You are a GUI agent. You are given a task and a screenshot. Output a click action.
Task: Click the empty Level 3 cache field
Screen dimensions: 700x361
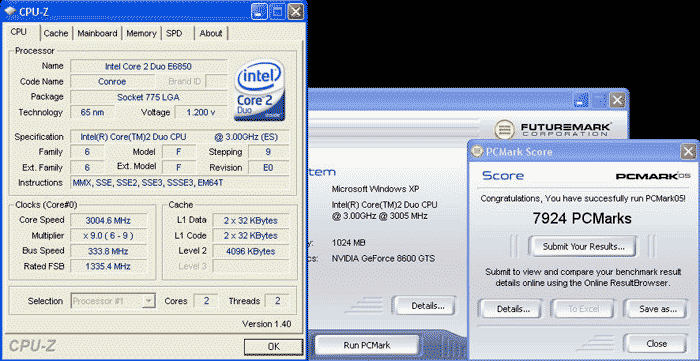tap(251, 266)
